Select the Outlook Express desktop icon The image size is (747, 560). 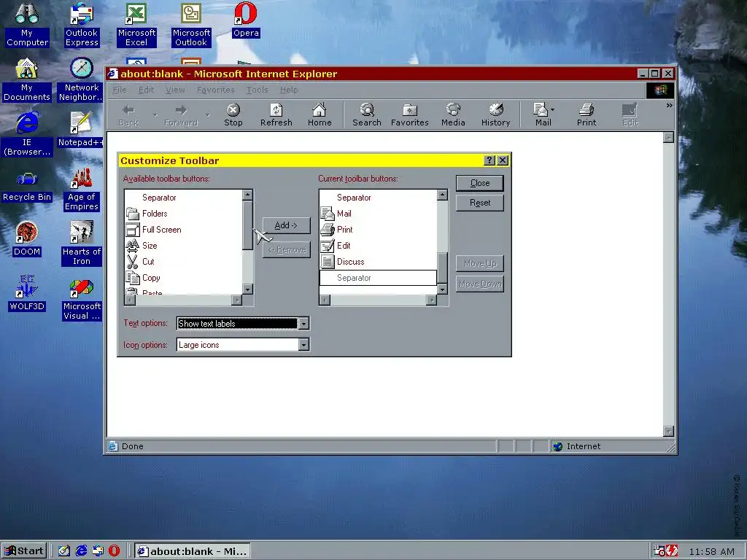point(82,24)
